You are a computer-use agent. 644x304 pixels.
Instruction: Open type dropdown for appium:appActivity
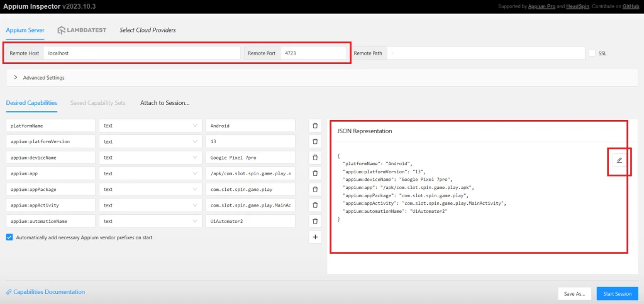[150, 205]
